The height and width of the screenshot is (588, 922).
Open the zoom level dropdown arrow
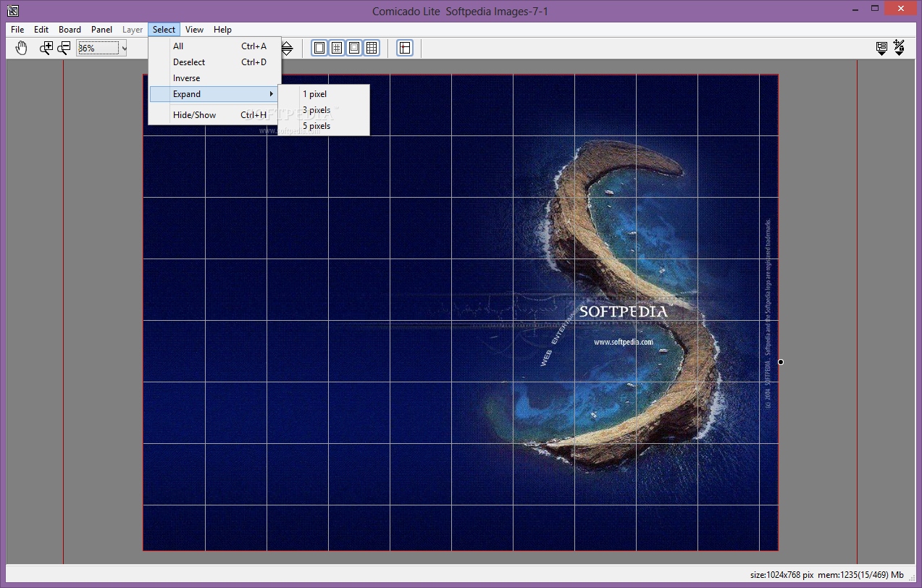(124, 49)
